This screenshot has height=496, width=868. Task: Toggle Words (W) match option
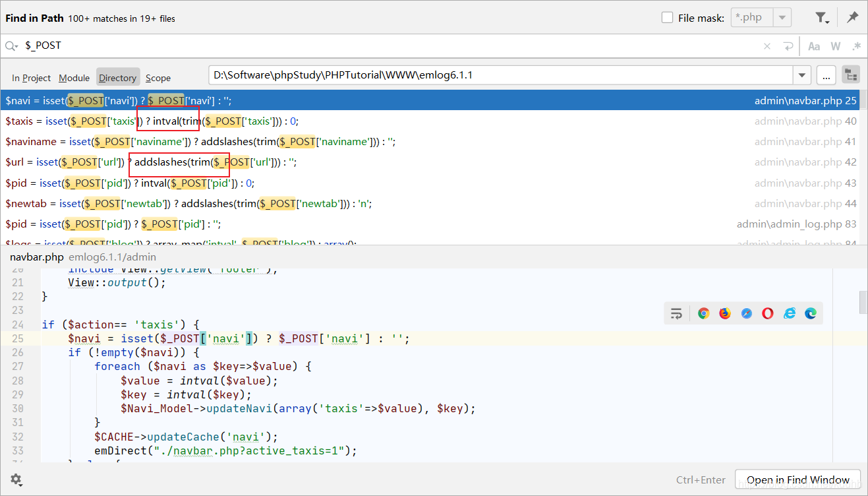tap(836, 46)
